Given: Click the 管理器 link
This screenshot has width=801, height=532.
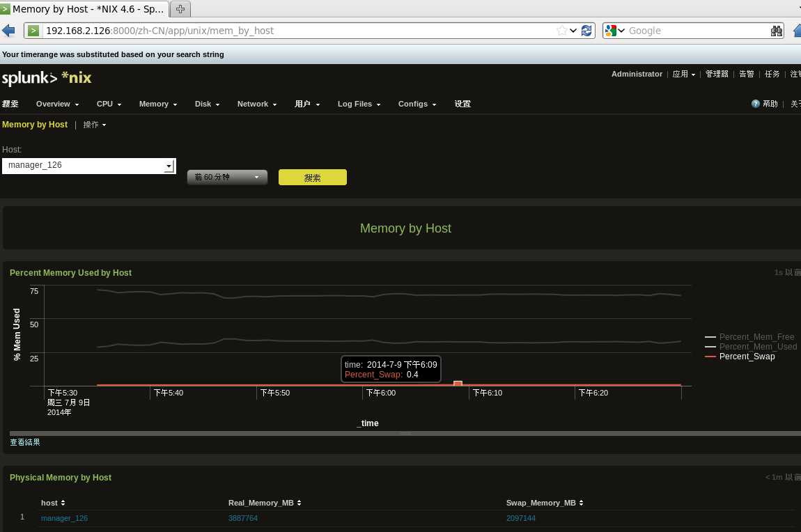Looking at the screenshot, I should coord(717,74).
